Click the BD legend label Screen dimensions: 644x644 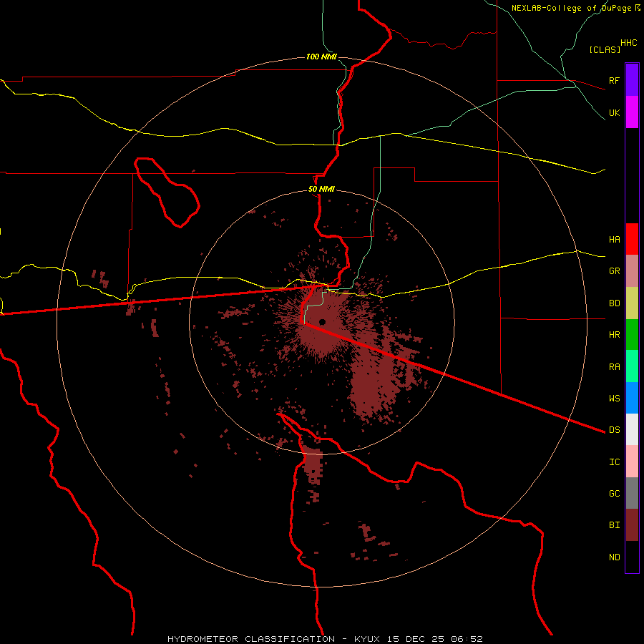tap(614, 303)
